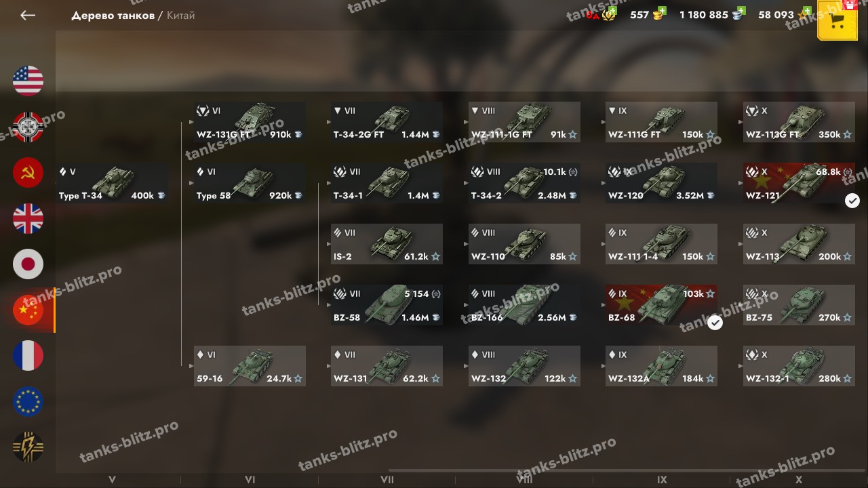This screenshot has width=868, height=488.
Task: Open the Дерево танков breadcrumb
Action: click(x=113, y=15)
